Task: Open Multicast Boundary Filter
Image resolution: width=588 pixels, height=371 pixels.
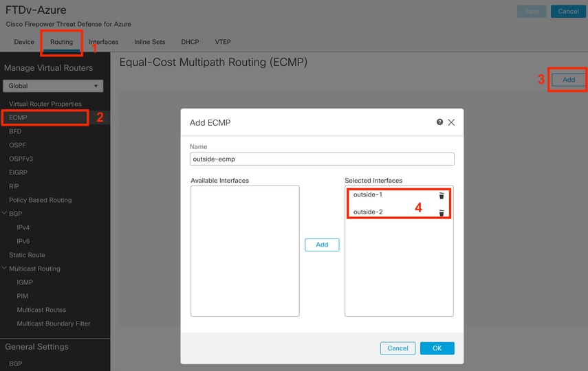Action: 54,324
